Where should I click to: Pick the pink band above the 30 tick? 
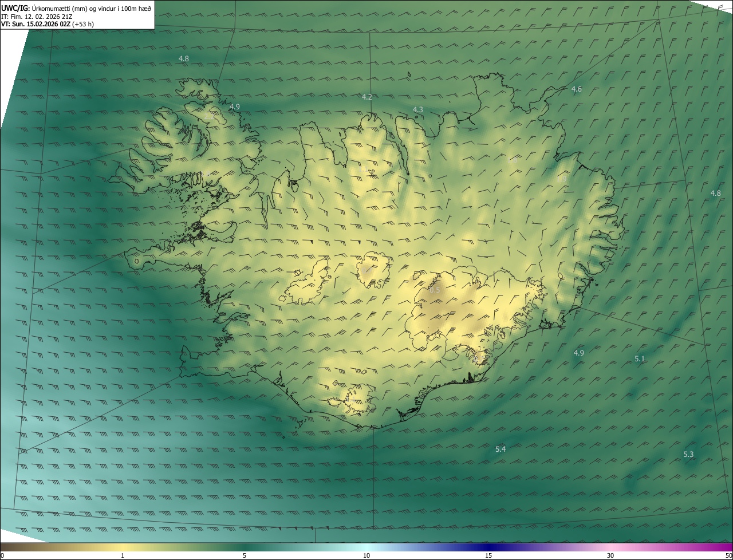[610, 547]
